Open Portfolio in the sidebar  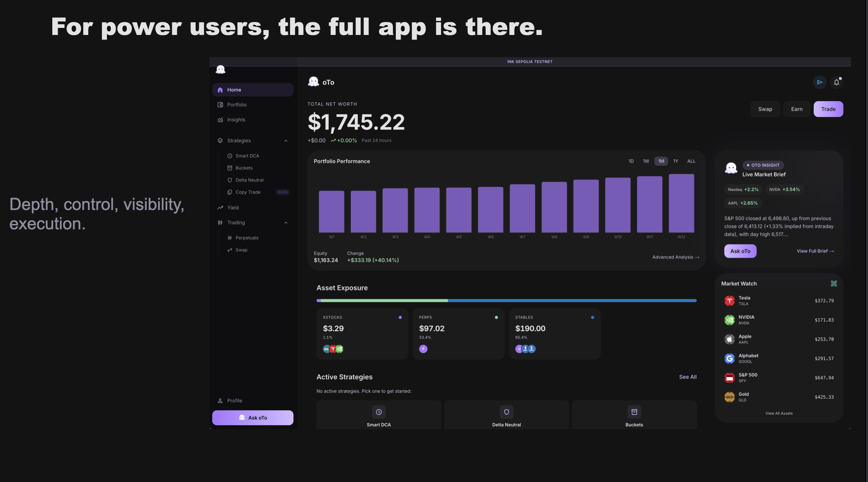point(236,105)
